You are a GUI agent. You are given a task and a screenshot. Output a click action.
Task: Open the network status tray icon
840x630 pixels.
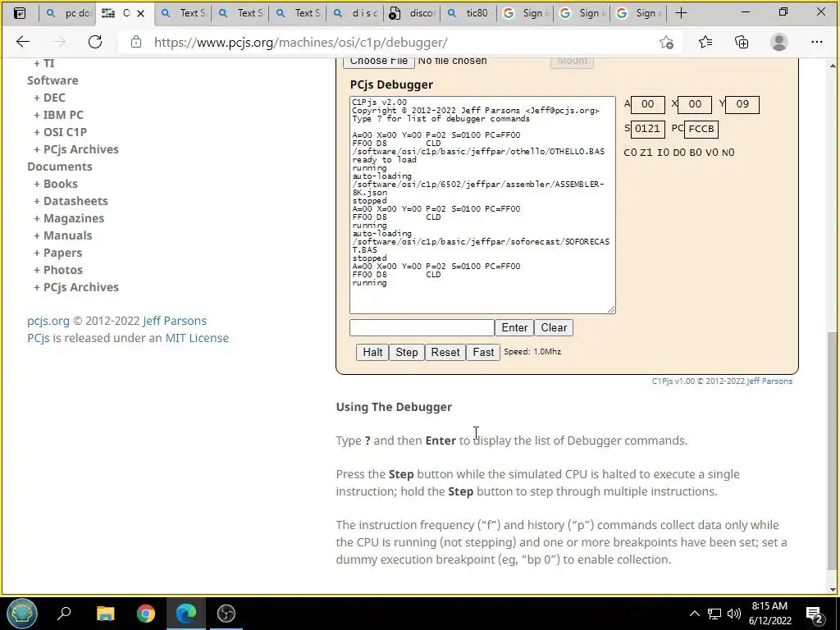[714, 614]
